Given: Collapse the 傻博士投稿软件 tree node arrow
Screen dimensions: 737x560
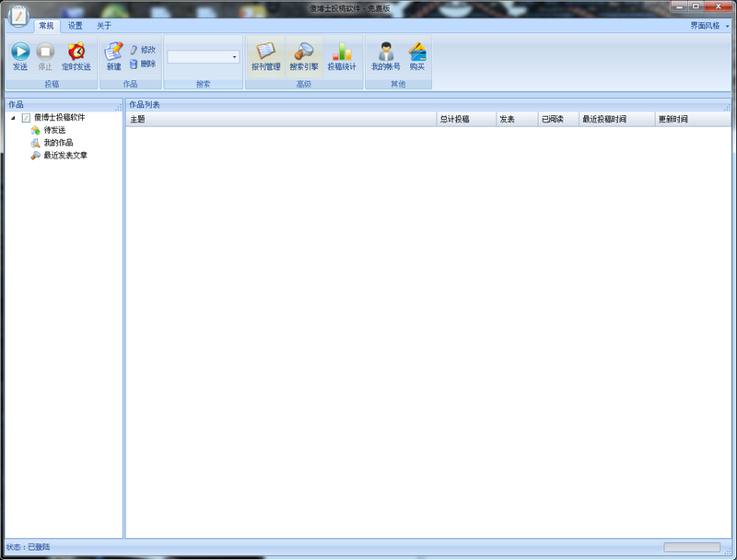Looking at the screenshot, I should 13,118.
